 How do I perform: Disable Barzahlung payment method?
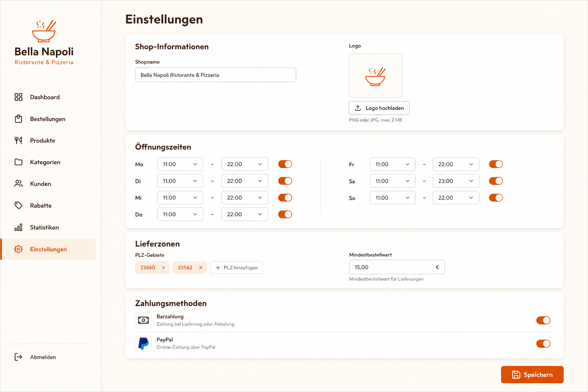coord(543,320)
